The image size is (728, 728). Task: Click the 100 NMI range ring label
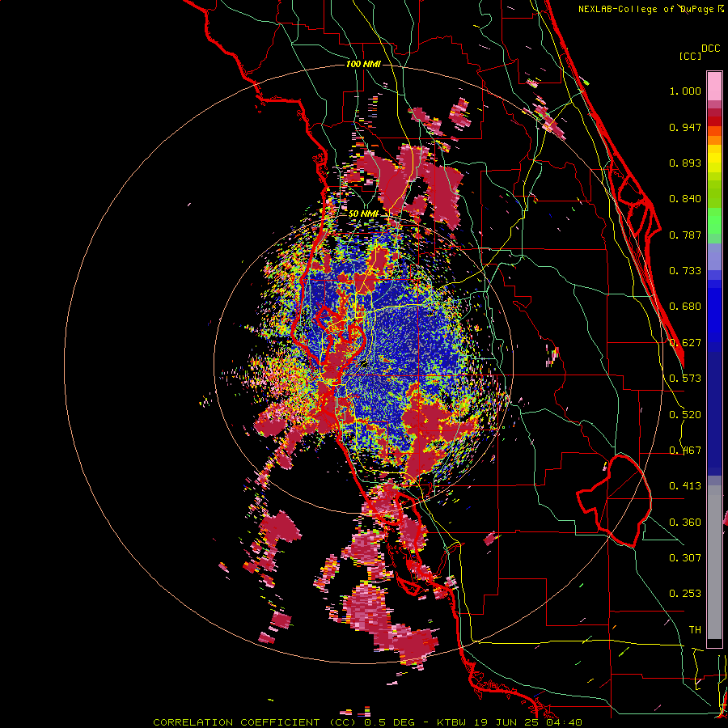[363, 64]
